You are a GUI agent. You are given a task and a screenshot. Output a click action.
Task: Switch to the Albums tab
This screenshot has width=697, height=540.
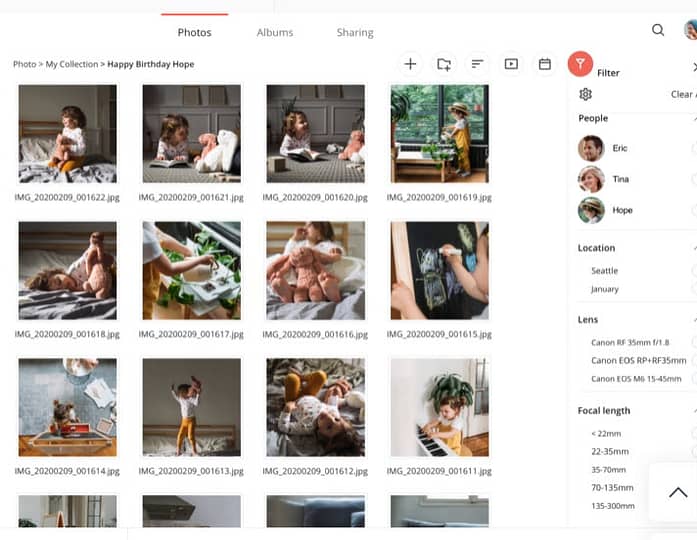click(x=275, y=32)
